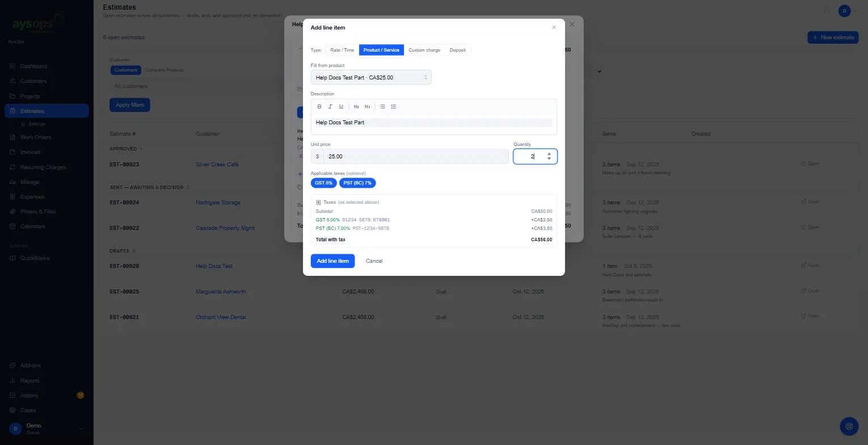The width and height of the screenshot is (868, 445).
Task: Click the 'CA$56.00' total amount
Action: 541,240
